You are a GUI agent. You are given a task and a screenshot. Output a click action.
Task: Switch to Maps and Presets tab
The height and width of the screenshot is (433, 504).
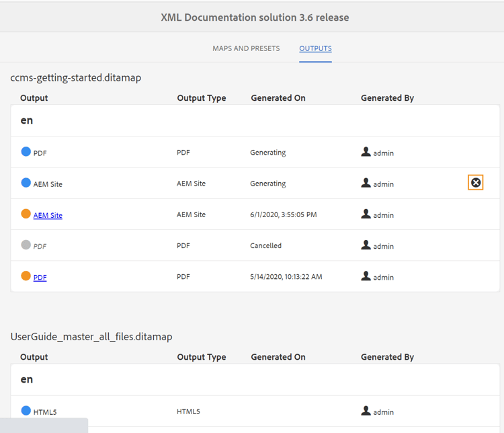point(246,48)
